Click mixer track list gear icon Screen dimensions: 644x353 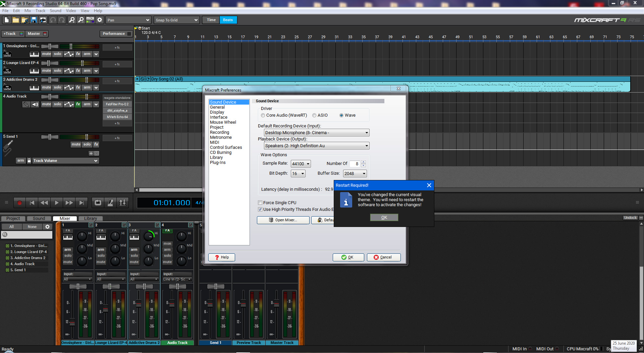(48, 227)
